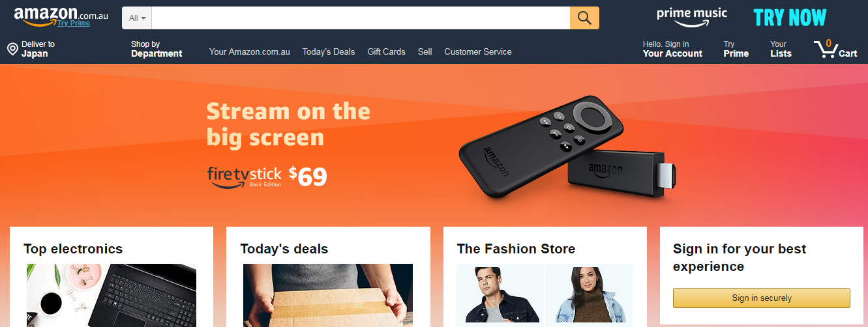Click the Sell navigation link
868x327 pixels.
point(425,51)
